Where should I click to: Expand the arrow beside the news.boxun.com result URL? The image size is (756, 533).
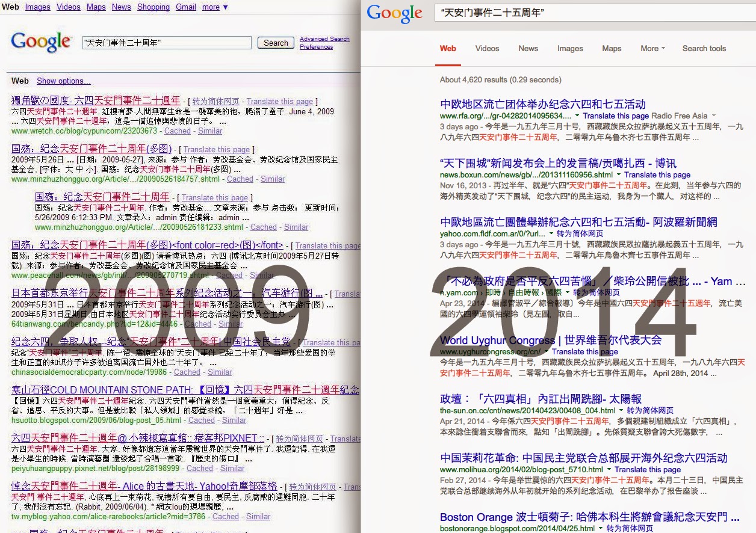[x=618, y=174]
